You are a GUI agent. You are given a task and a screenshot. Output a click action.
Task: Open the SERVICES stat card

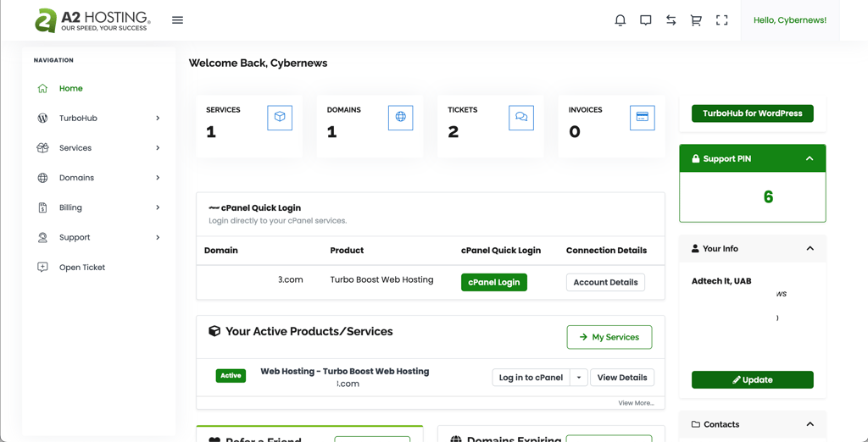click(249, 126)
